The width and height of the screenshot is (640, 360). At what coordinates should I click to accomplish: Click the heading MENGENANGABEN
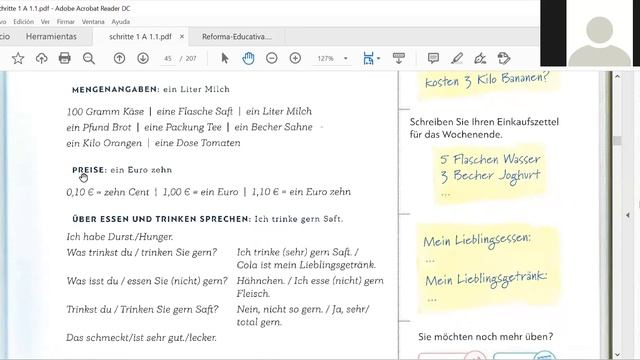(x=116, y=89)
